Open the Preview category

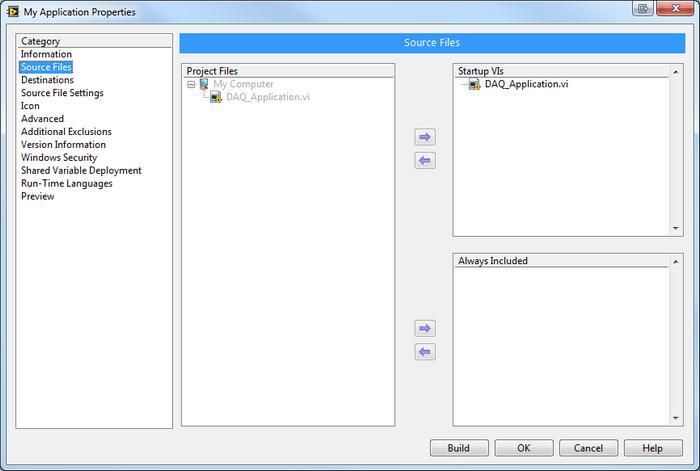[38, 196]
